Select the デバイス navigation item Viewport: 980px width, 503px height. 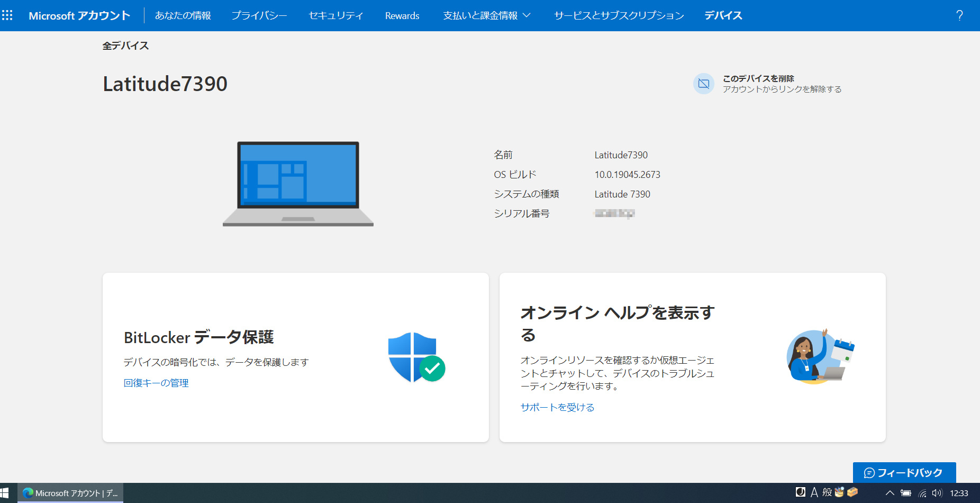723,16
